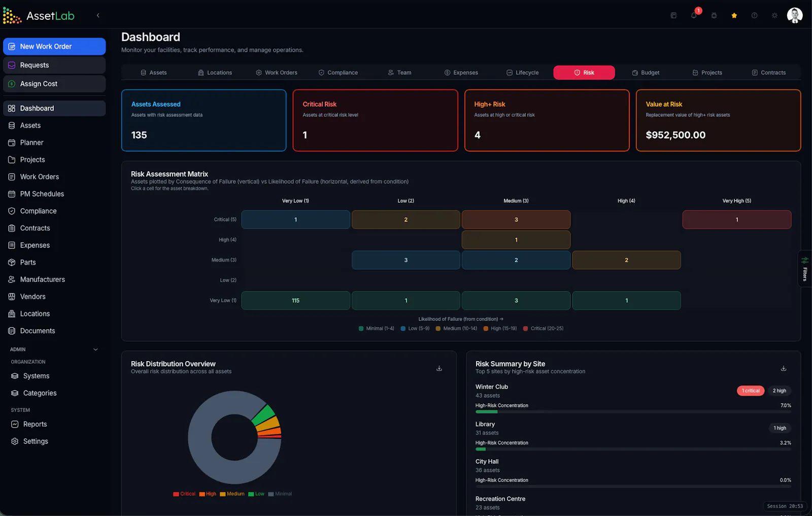Toggle the Minimal series in the chart legend
Viewport: 812px width, 516px height.
(280, 494)
